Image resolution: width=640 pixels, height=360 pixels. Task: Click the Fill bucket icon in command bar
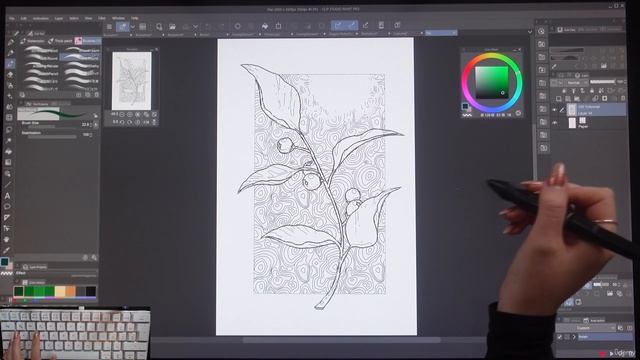pyautogui.click(x=265, y=26)
